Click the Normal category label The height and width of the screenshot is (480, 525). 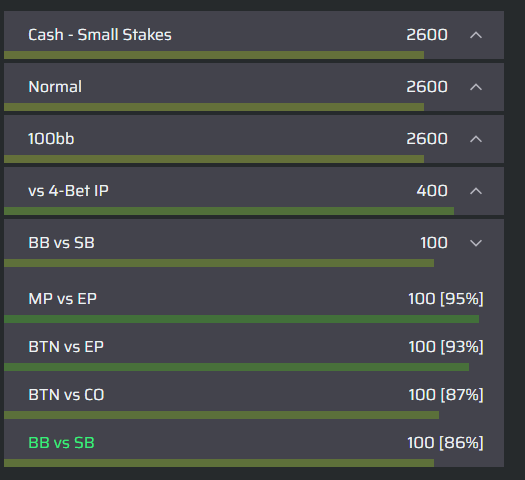(55, 87)
